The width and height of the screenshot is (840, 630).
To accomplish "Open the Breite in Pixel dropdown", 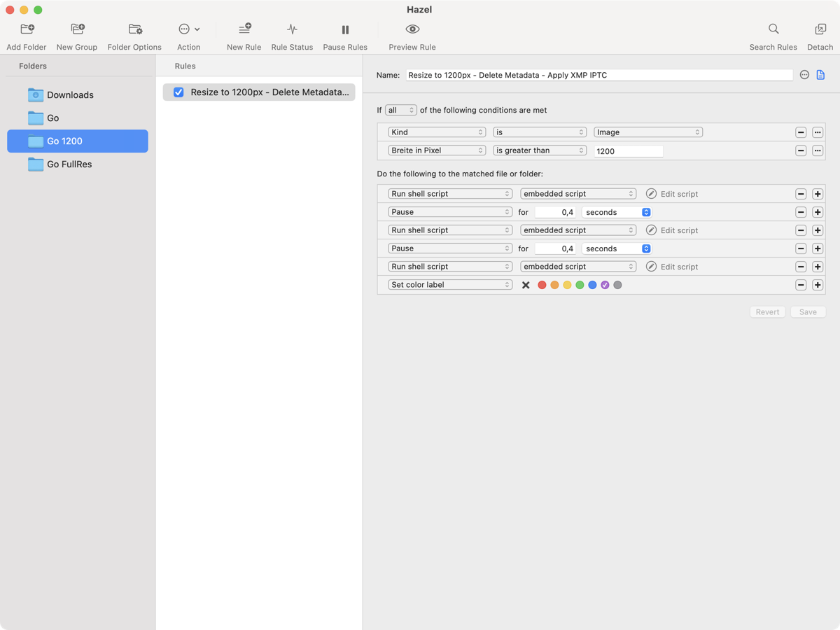I will click(437, 150).
